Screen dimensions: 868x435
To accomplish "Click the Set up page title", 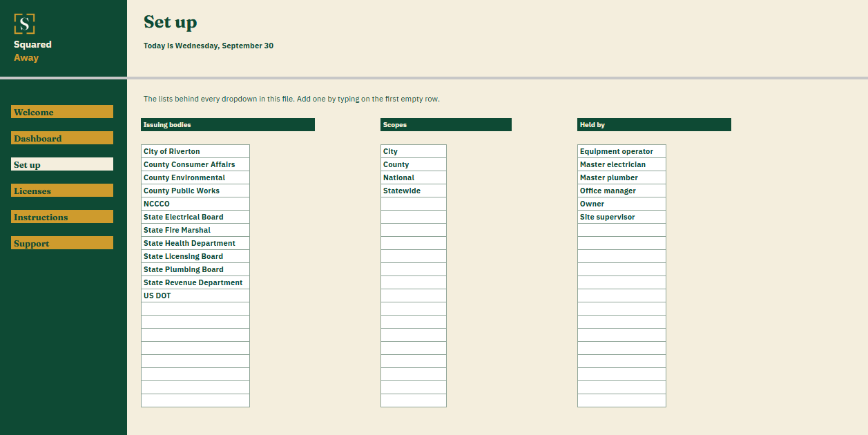I will (170, 22).
